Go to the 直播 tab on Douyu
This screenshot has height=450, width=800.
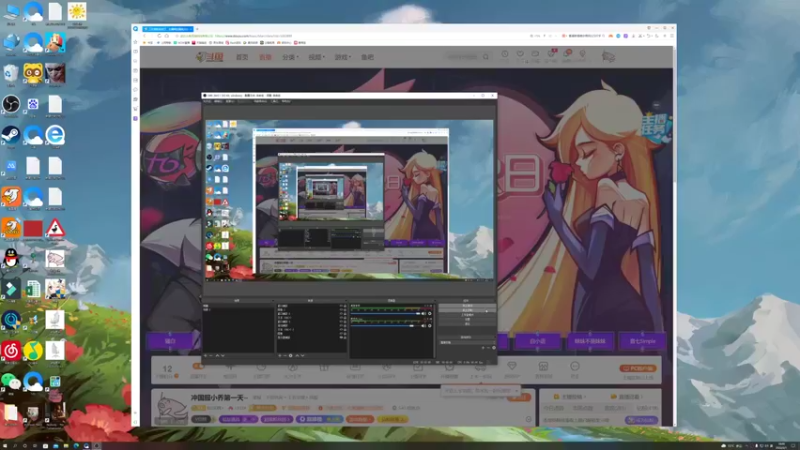click(x=265, y=57)
